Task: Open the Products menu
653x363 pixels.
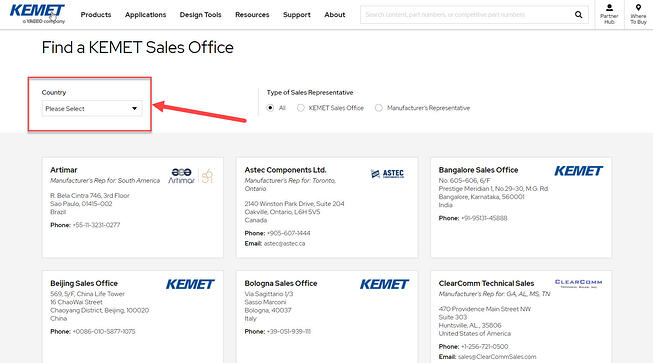Action: 96,15
